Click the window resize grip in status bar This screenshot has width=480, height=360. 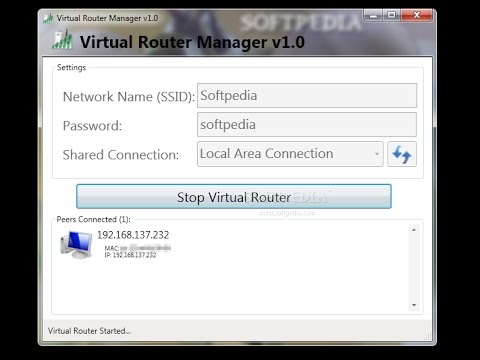pyautogui.click(x=428, y=336)
